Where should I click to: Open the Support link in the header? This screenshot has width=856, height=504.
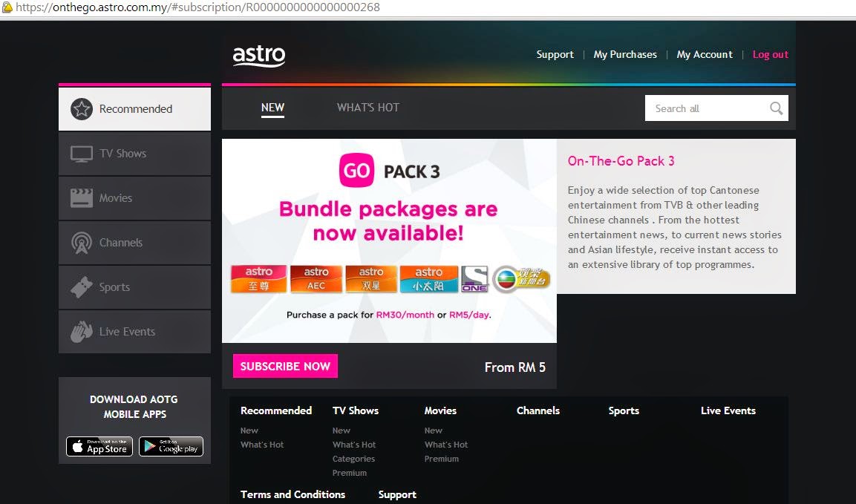pyautogui.click(x=555, y=55)
